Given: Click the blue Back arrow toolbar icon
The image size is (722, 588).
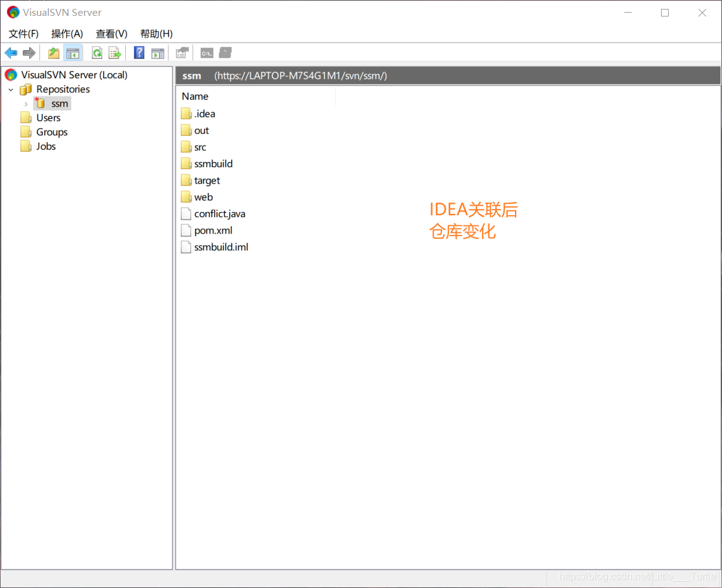Looking at the screenshot, I should coord(11,53).
